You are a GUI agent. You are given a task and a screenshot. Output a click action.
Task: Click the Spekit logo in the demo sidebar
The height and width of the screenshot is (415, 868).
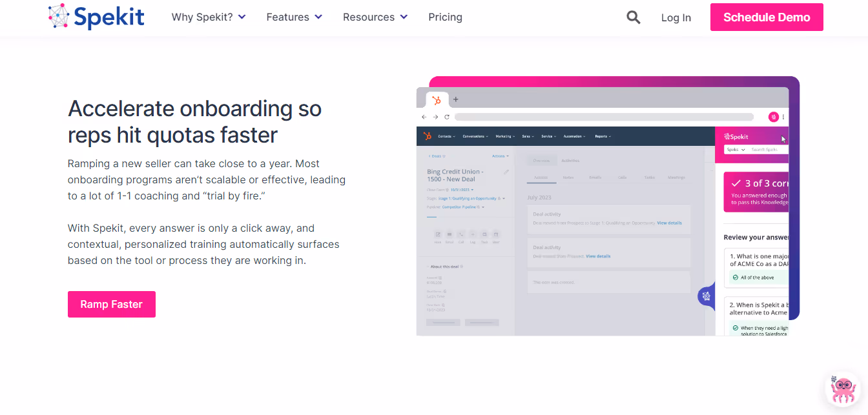(736, 137)
